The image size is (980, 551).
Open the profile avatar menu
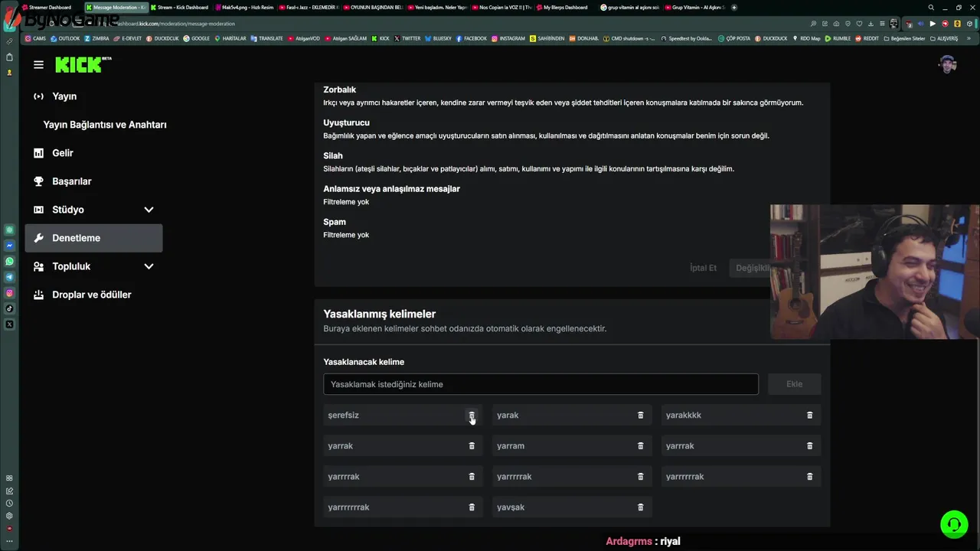pos(948,64)
